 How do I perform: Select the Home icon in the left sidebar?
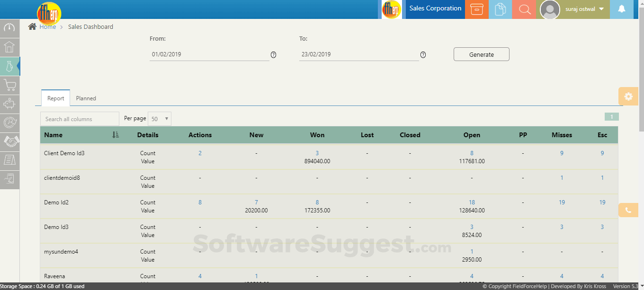(9, 47)
